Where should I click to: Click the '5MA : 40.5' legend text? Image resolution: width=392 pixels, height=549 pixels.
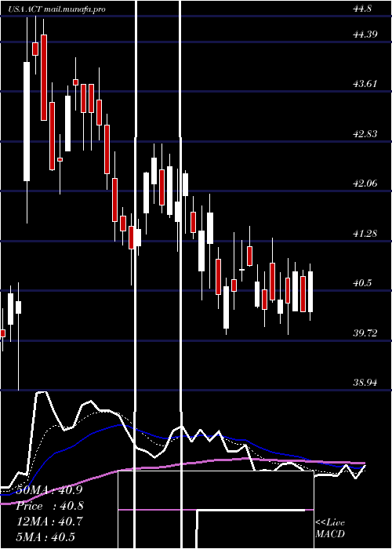[x=45, y=537]
